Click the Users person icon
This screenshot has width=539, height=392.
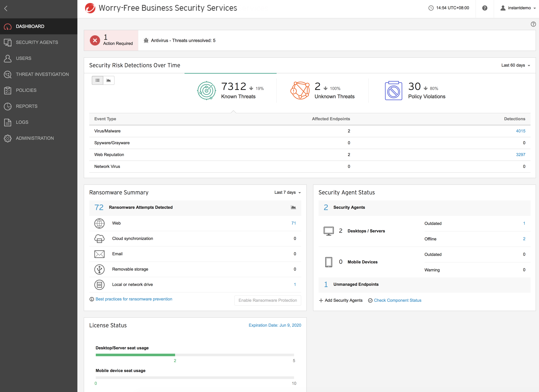(x=8, y=58)
